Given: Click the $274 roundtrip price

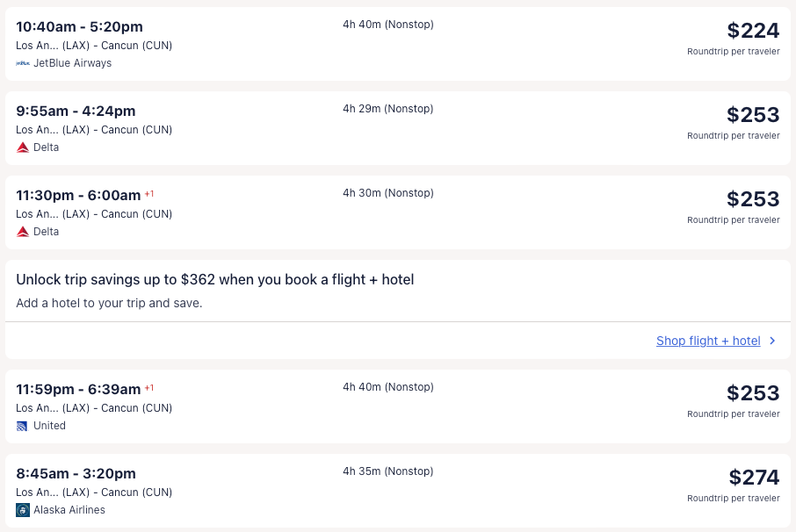Looking at the screenshot, I should tap(754, 478).
